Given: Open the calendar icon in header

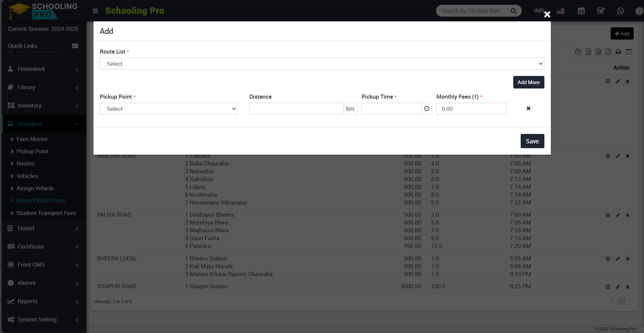Looking at the screenshot, I should coord(581,11).
